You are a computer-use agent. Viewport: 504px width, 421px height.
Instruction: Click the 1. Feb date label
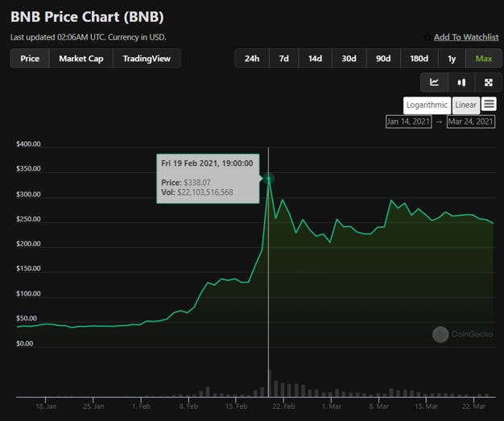coord(141,407)
